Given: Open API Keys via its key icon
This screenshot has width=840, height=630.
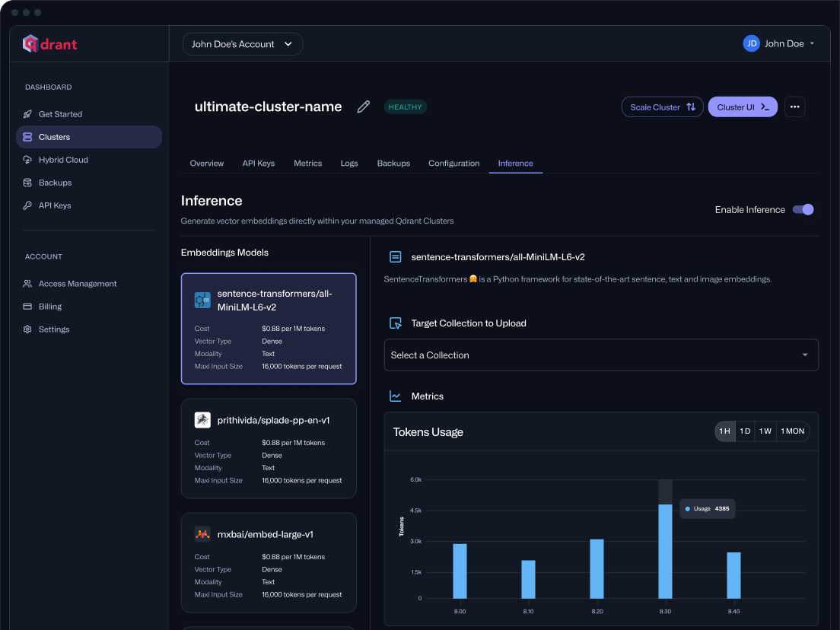Looking at the screenshot, I should click(x=27, y=205).
